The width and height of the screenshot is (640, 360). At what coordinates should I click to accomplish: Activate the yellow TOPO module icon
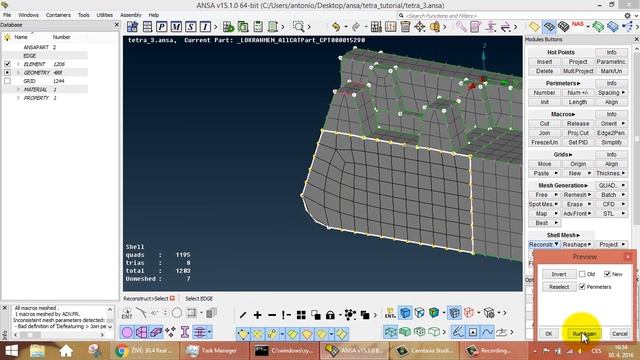pyautogui.click(x=534, y=27)
